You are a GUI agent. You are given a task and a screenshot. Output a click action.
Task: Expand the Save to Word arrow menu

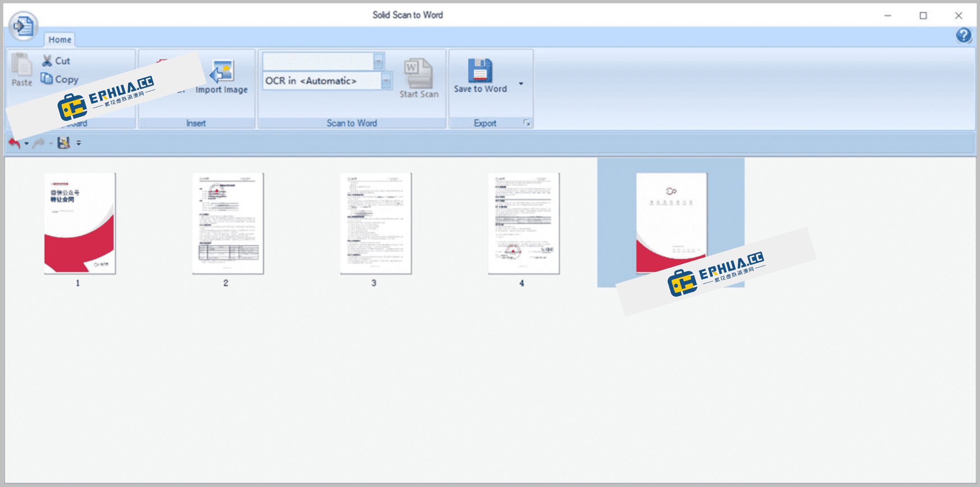(521, 84)
